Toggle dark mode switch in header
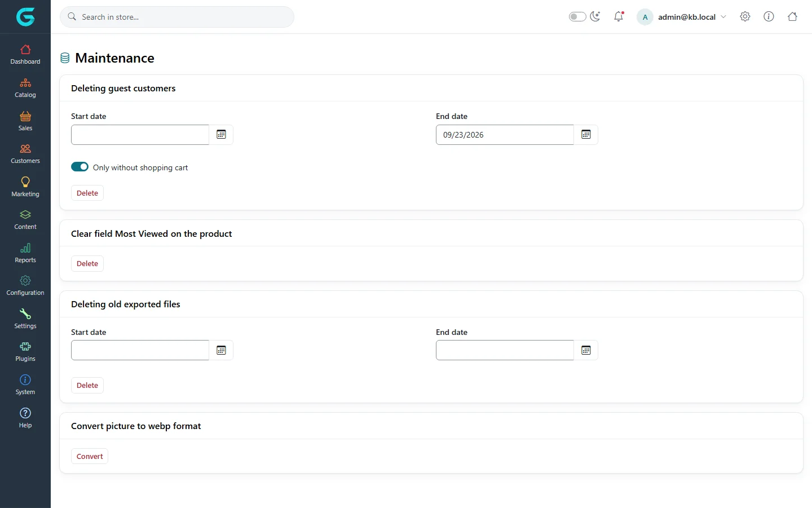The height and width of the screenshot is (508, 812). [x=577, y=16]
